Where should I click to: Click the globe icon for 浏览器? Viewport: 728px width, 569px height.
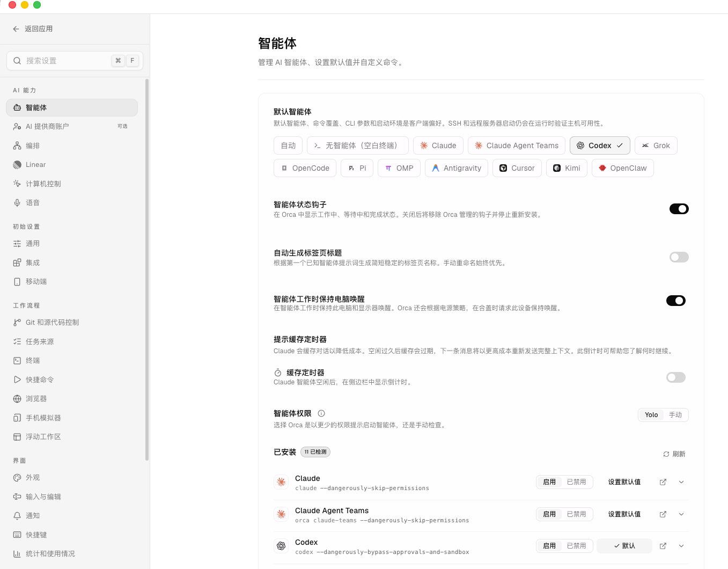point(17,399)
